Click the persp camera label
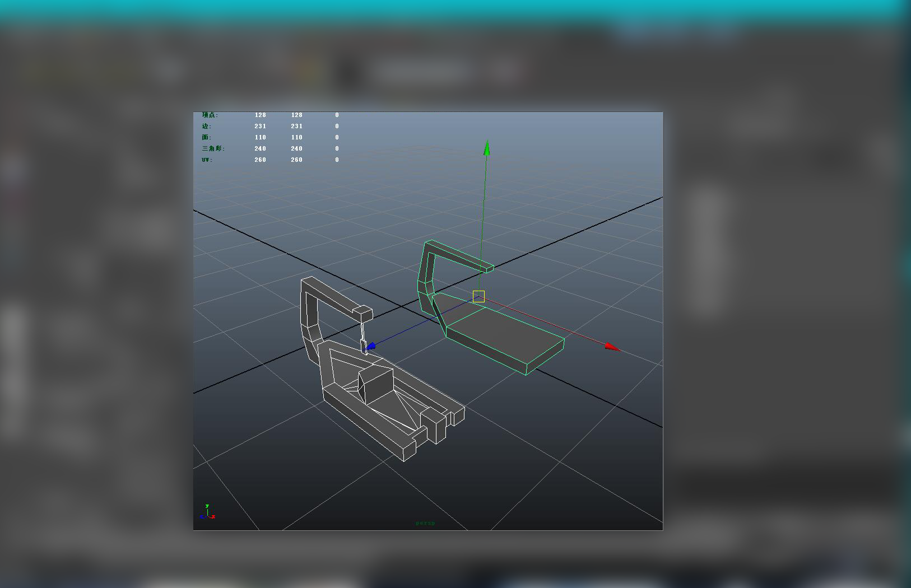 [x=425, y=523]
